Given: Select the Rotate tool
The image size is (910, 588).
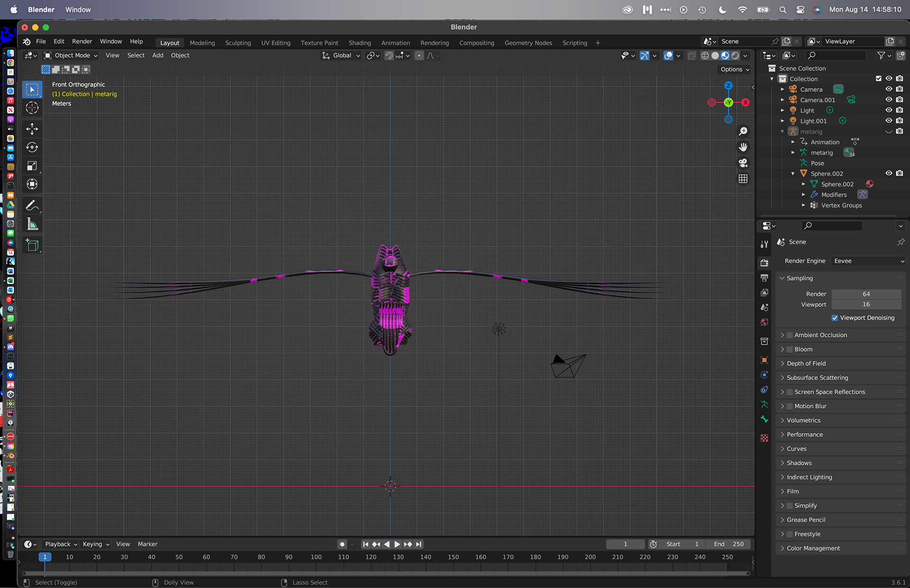Looking at the screenshot, I should pyautogui.click(x=32, y=147).
